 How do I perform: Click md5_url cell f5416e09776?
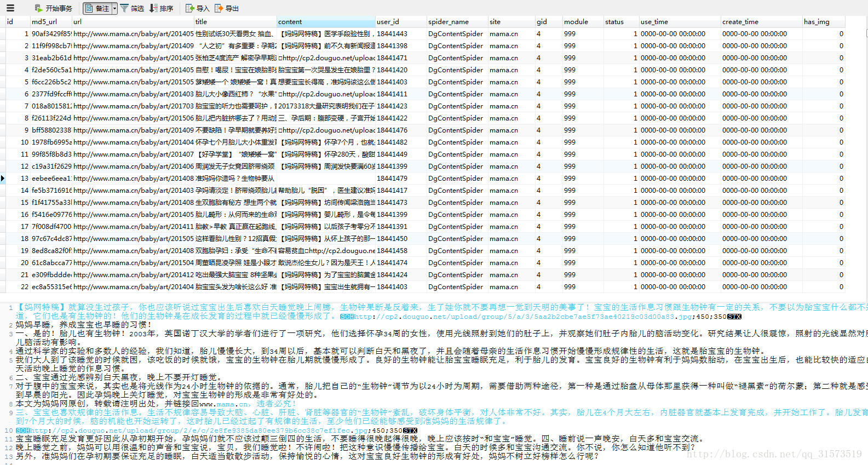(51, 215)
